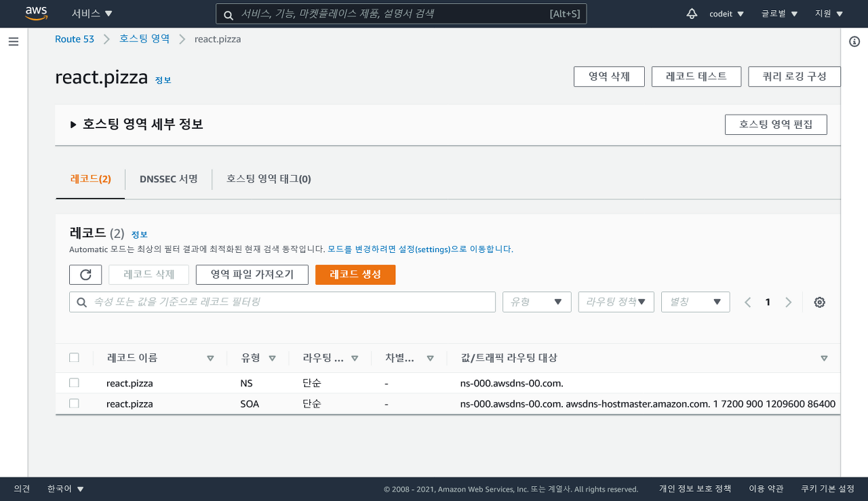Refresh the records list
Screen dimensions: 868x501
(x=85, y=275)
